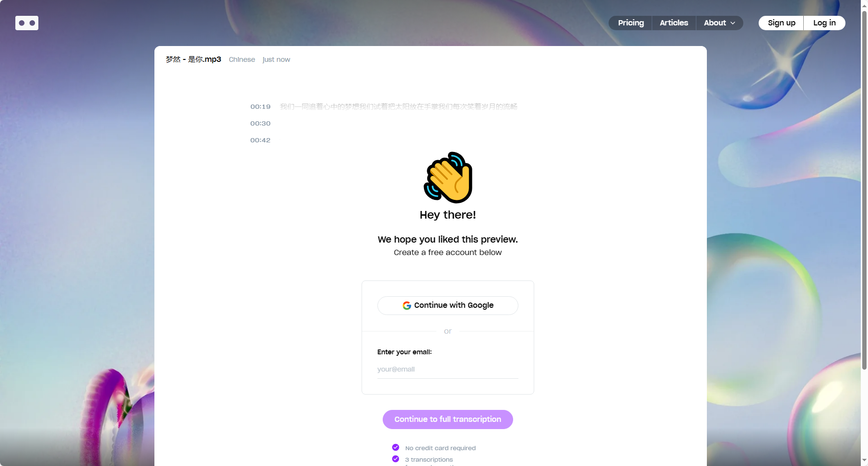Jump to the 00:19 timestamp
This screenshot has height=466, width=868.
(x=260, y=106)
